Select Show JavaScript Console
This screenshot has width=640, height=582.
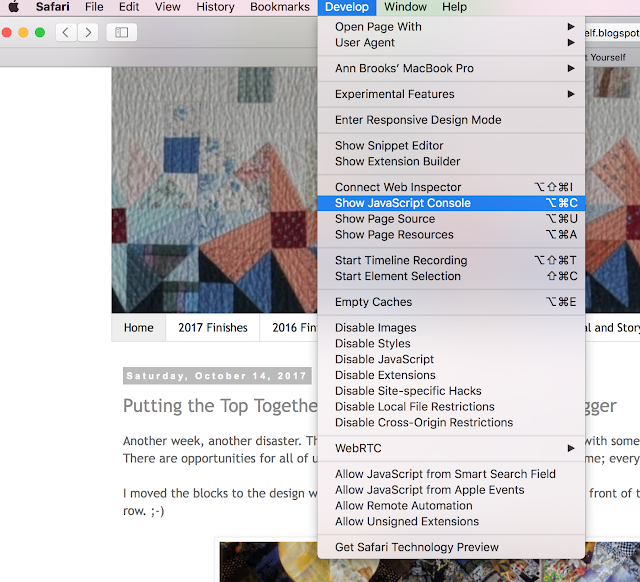(451, 203)
